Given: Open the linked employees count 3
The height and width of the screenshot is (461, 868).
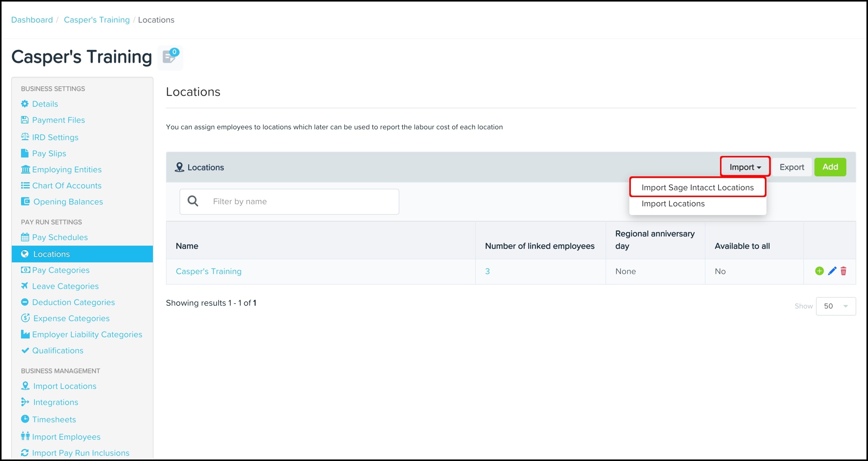Looking at the screenshot, I should [x=487, y=271].
